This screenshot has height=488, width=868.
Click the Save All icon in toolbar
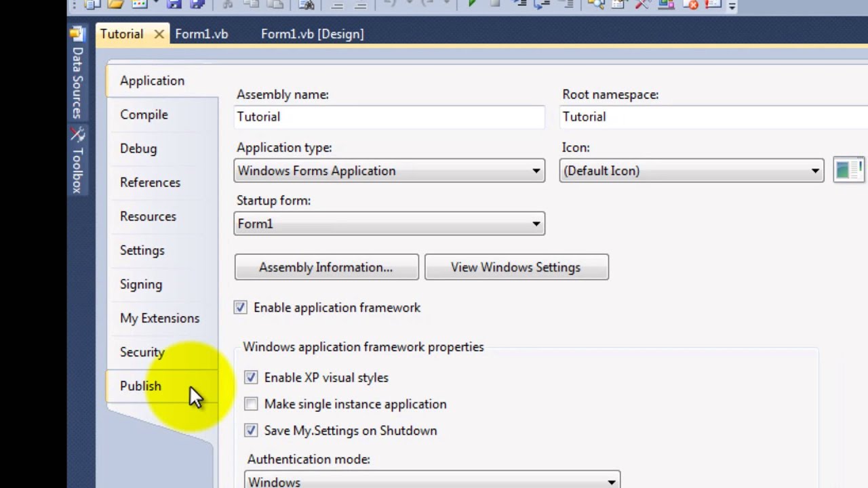197,4
